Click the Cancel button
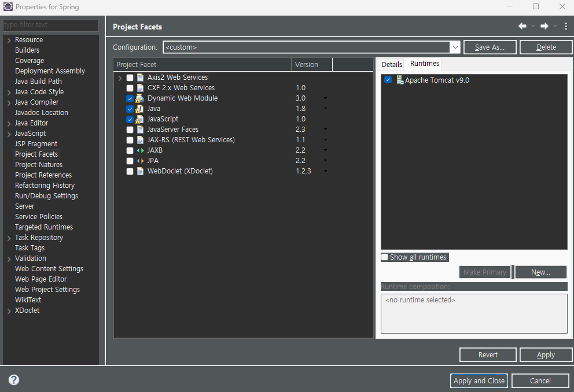 (540, 380)
